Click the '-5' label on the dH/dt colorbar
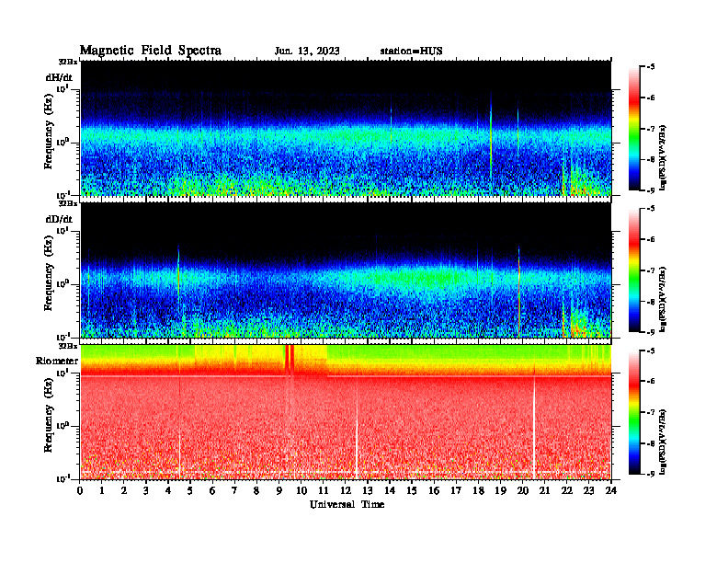The height and width of the screenshot is (563, 728). point(649,67)
